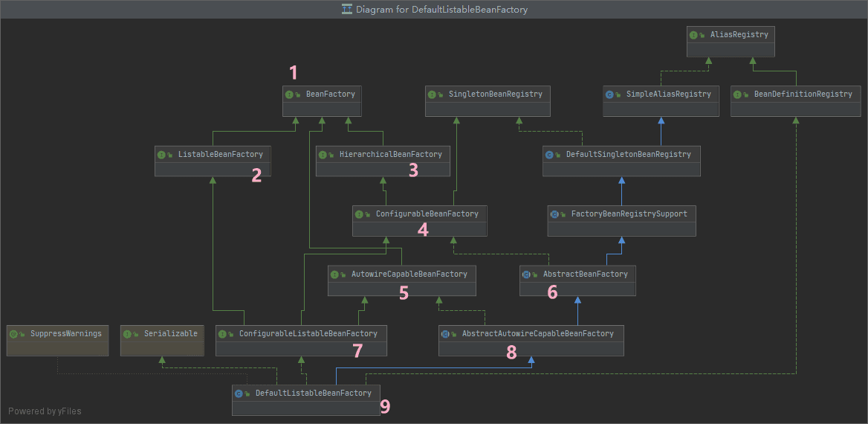
Task: Click the class icon on DefaultListableBeanFactory node
Action: pyautogui.click(x=239, y=394)
